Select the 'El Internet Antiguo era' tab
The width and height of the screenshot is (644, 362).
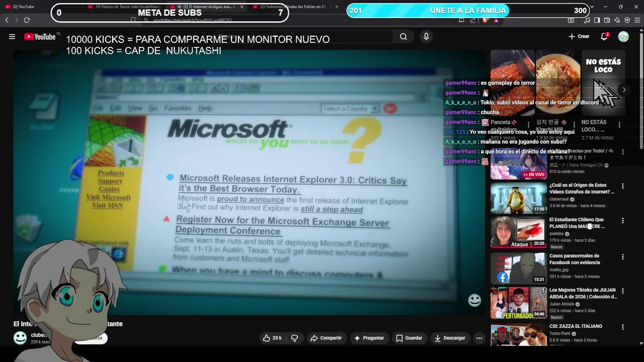pyautogui.click(x=206, y=7)
